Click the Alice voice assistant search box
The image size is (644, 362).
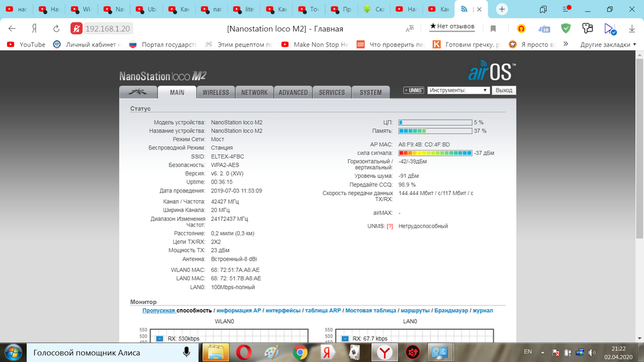pos(111,352)
